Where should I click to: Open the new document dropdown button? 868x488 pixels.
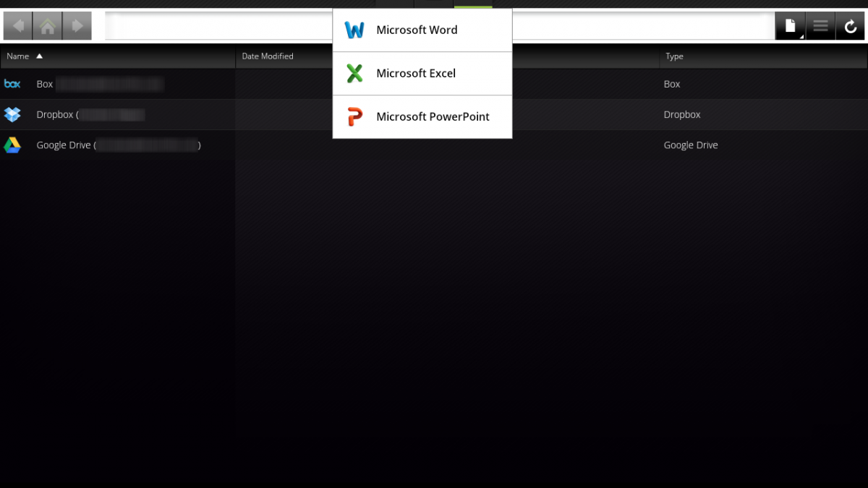point(790,27)
